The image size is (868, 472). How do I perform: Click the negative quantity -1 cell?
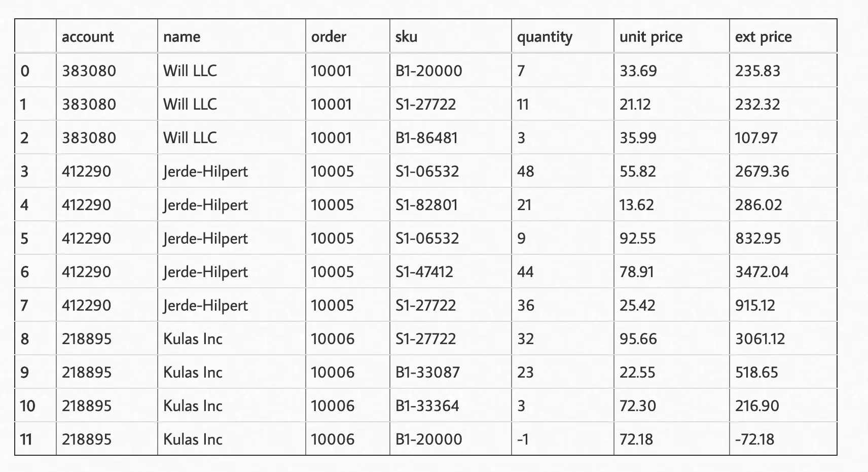523,439
